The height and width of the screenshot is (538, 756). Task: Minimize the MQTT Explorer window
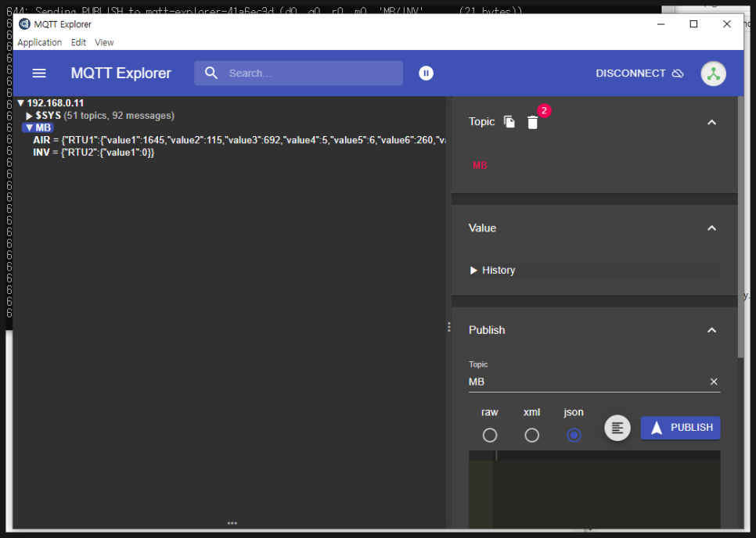tap(661, 24)
